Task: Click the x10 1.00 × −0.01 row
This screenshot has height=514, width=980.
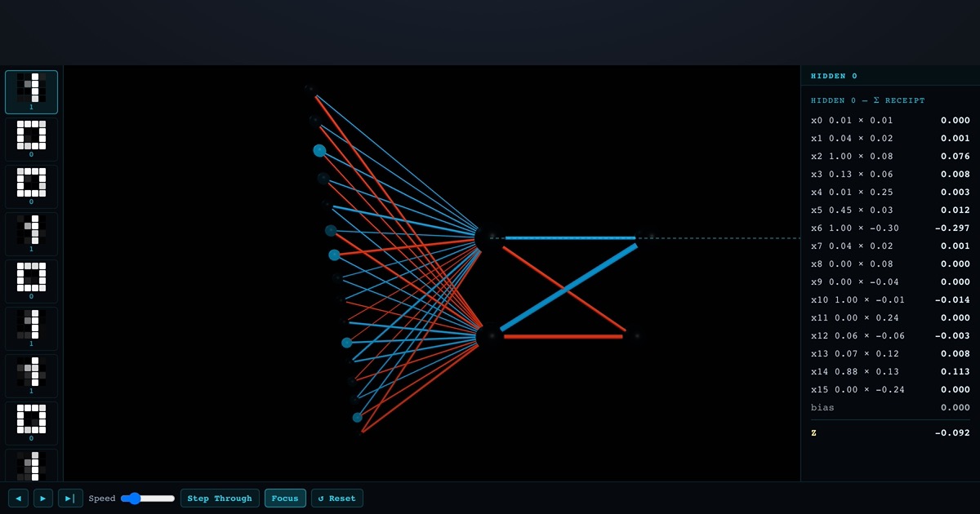Action: point(890,299)
